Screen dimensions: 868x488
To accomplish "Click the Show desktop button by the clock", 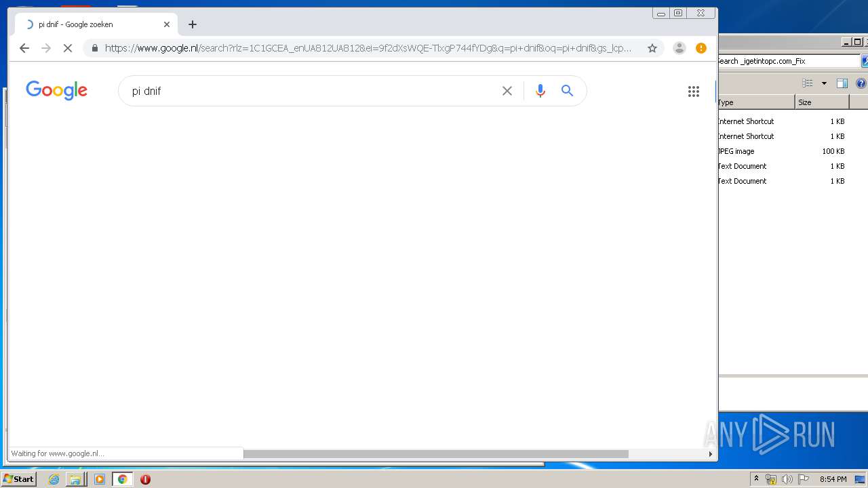I will point(860,479).
